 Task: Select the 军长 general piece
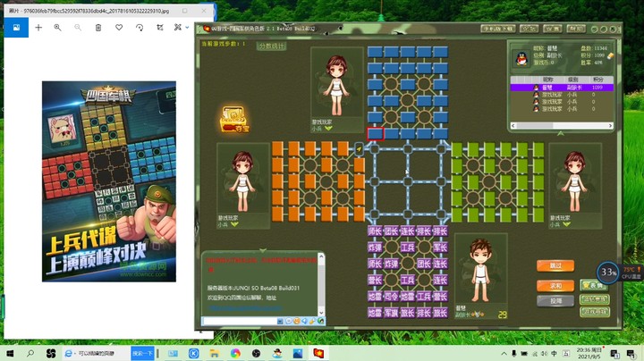coord(440,248)
